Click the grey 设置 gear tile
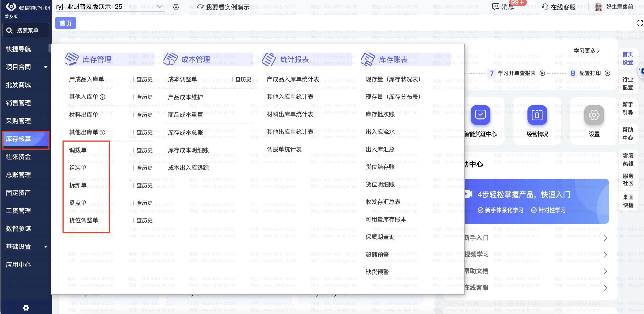This screenshot has height=314, width=644. 594,115
